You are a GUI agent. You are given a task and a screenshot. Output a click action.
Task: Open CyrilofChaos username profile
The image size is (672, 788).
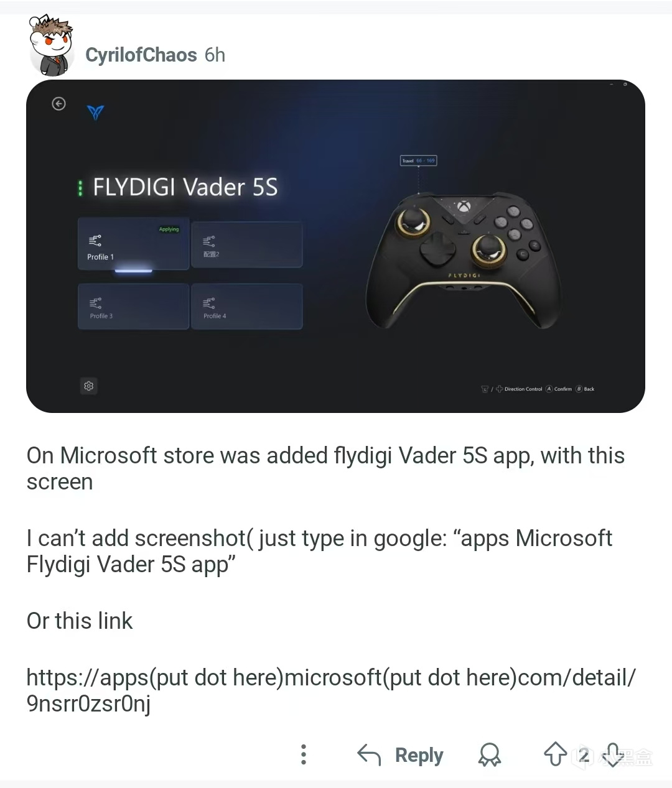pos(141,55)
